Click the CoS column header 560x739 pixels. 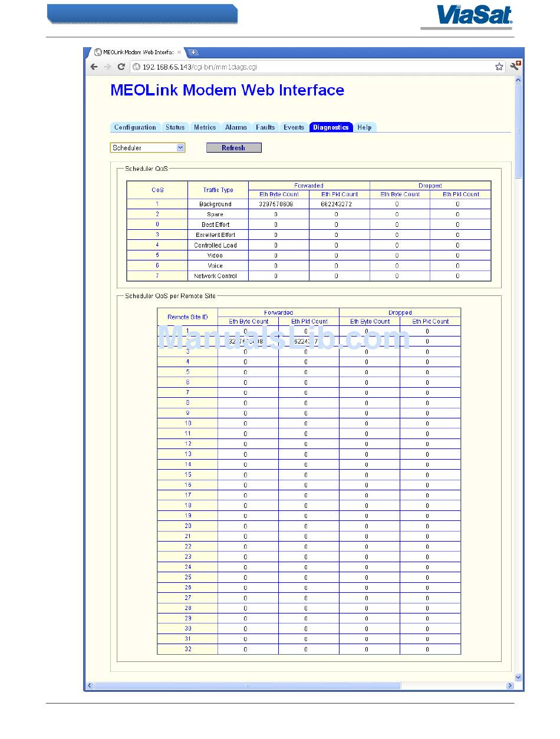click(x=157, y=190)
